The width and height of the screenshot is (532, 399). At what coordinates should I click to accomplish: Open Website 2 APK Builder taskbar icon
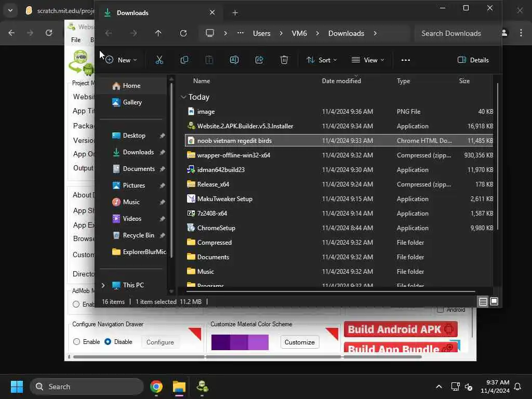coord(202,387)
